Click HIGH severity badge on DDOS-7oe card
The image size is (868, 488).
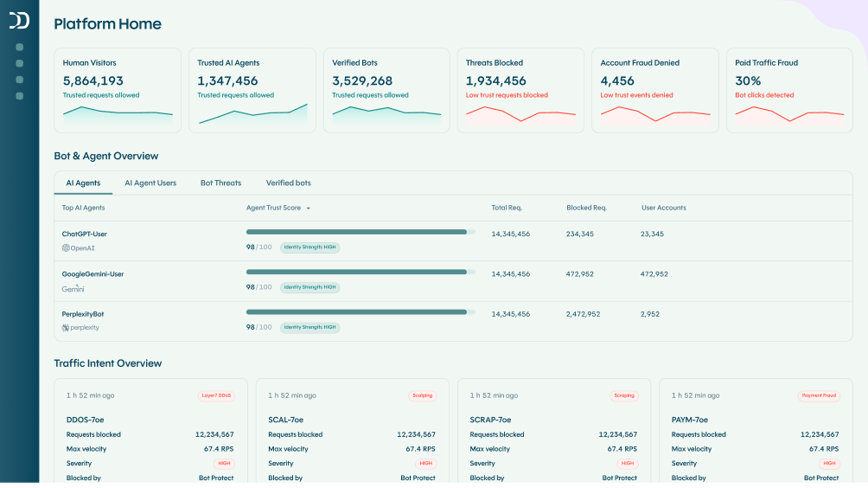(x=224, y=463)
